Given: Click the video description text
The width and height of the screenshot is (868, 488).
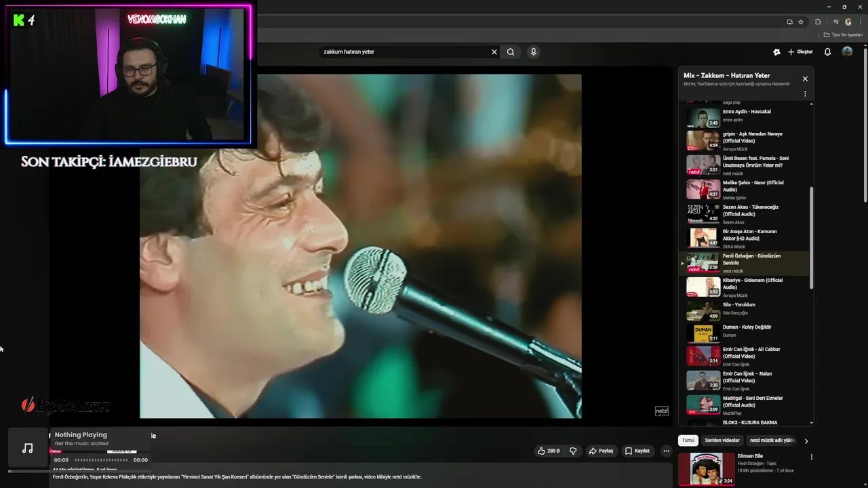Looking at the screenshot, I should [237, 476].
